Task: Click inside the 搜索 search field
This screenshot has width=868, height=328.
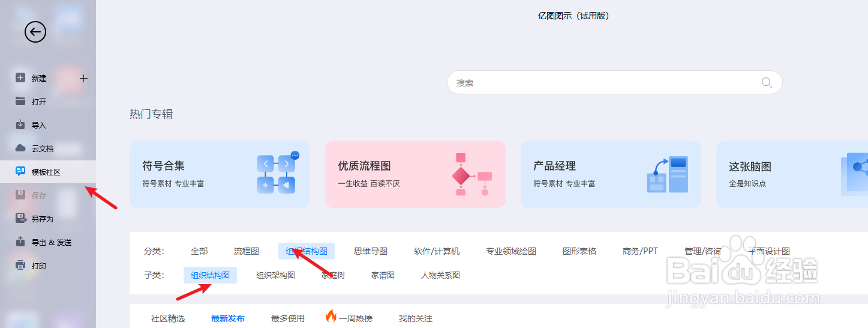Action: click(x=615, y=82)
